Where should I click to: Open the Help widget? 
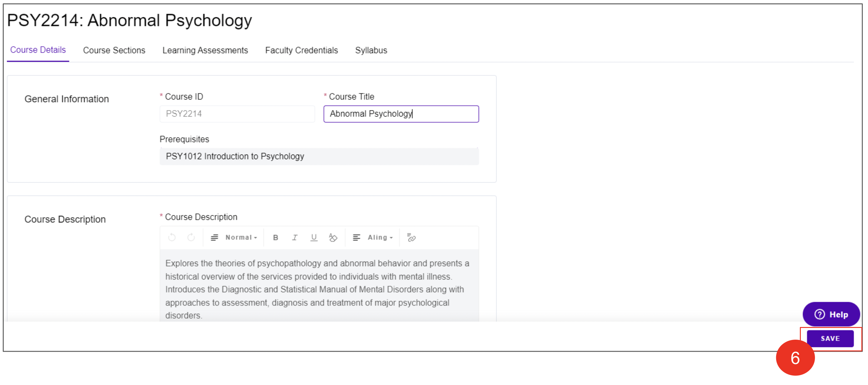click(x=831, y=314)
